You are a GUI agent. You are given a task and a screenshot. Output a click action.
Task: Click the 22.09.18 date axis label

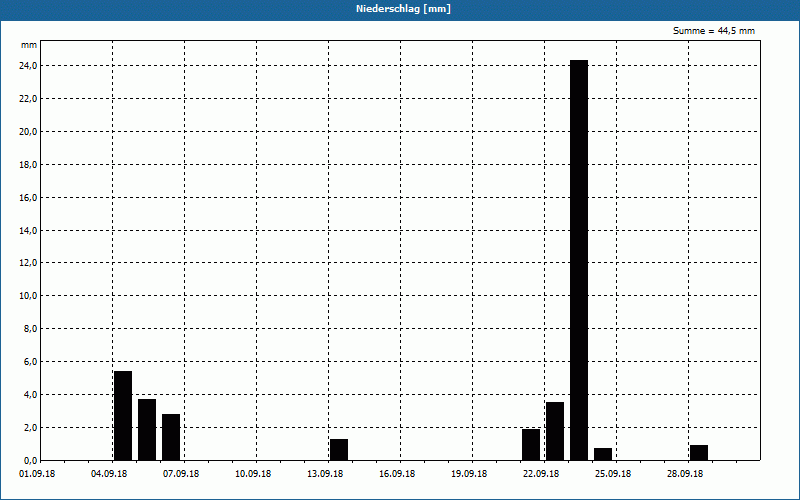(541, 474)
